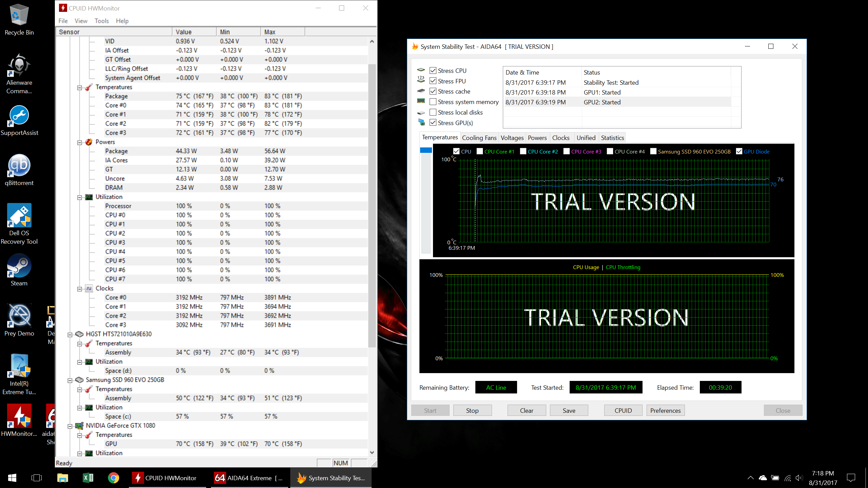Collapse Samsung SSD Utilization sub-node

click(79, 408)
